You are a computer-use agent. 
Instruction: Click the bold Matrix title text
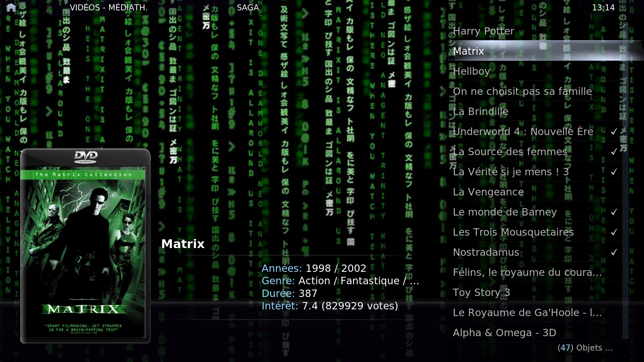click(183, 244)
